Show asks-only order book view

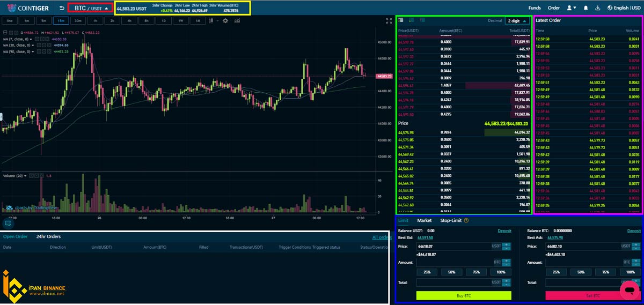[423, 20]
